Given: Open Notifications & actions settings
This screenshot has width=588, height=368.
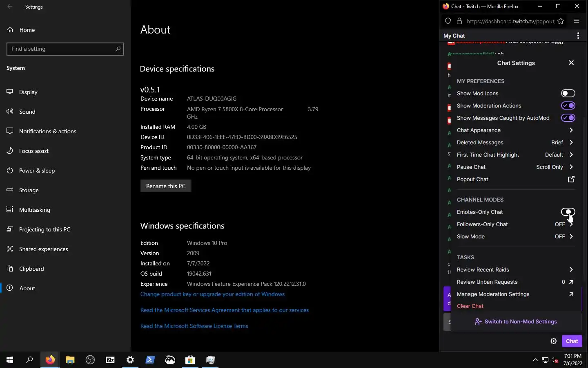Looking at the screenshot, I should 65,131.
